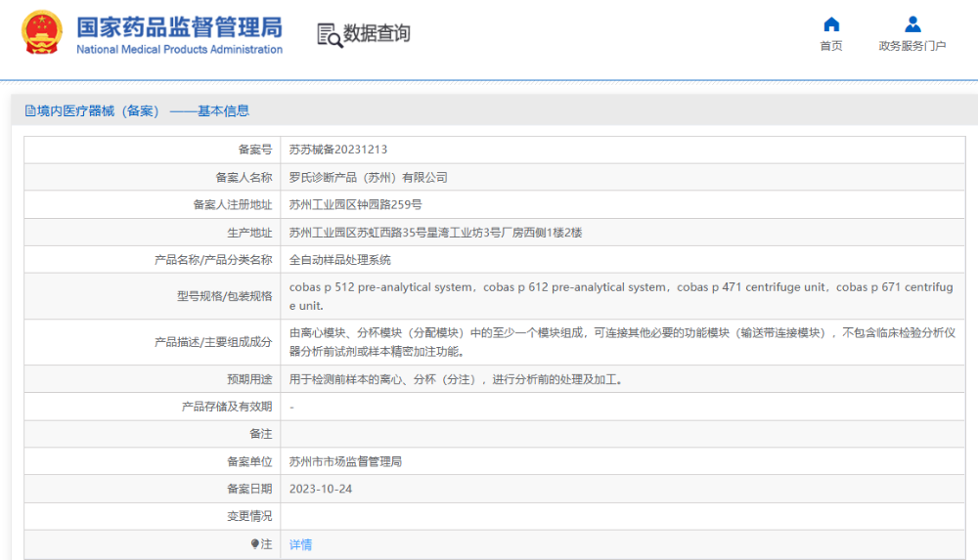This screenshot has width=978, height=560.
Task: Click the 数据查询 magnifier document icon
Action: coord(330,34)
